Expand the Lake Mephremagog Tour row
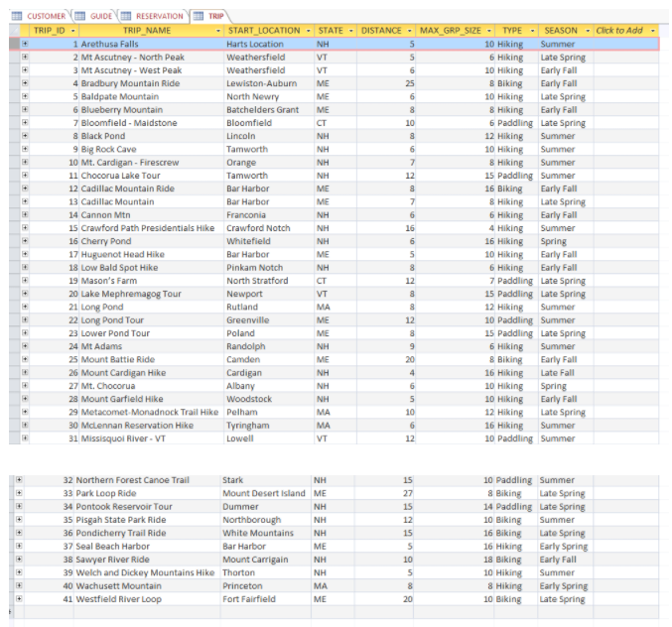Image resolution: width=672 pixels, height=627 pixels. [x=25, y=294]
